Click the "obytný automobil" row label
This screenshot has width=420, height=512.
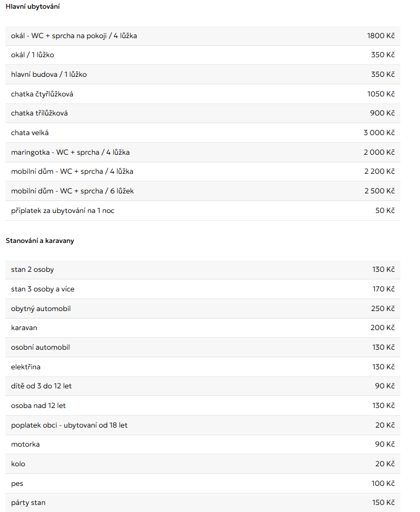point(41,309)
